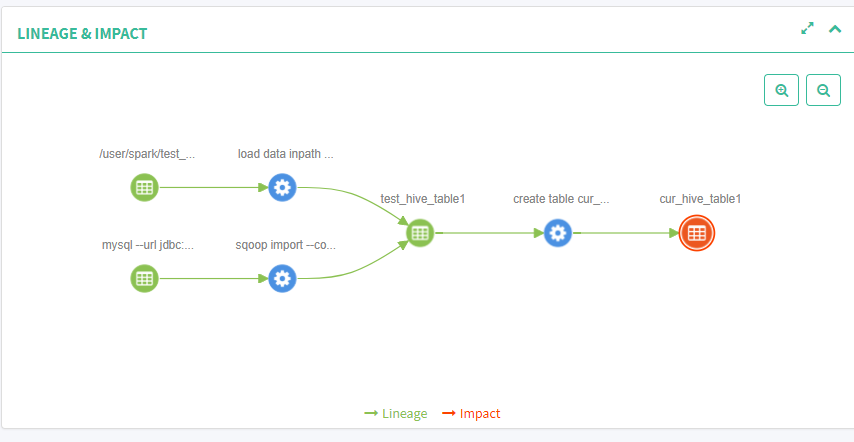Viewport: 854px width, 442px height.
Task: Select the create table cur_ process gear
Action: tap(558, 233)
